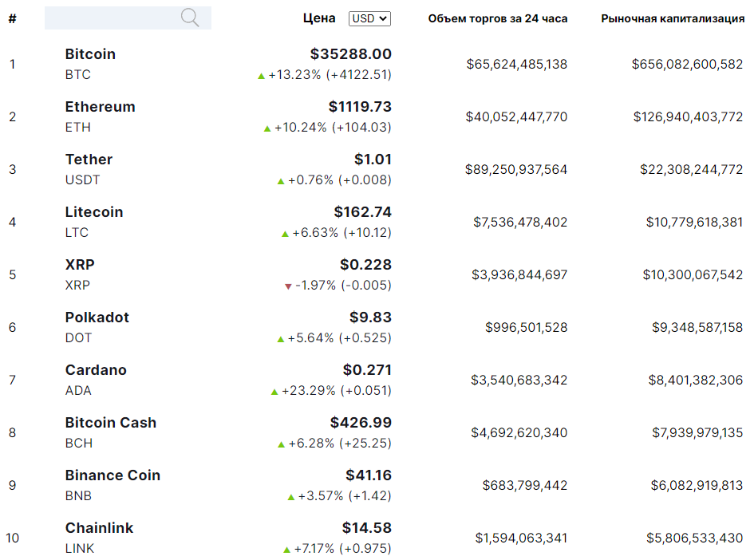Open the Polkadot coin page

tap(97, 317)
